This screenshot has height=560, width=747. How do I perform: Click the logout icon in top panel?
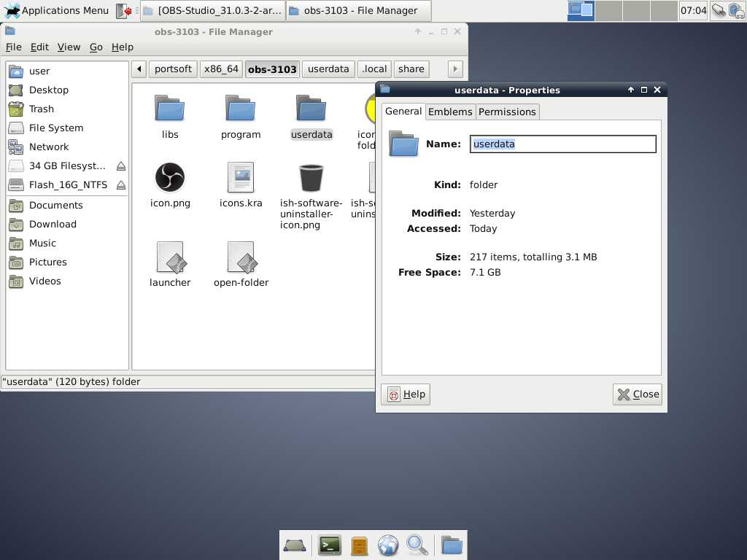click(124, 10)
